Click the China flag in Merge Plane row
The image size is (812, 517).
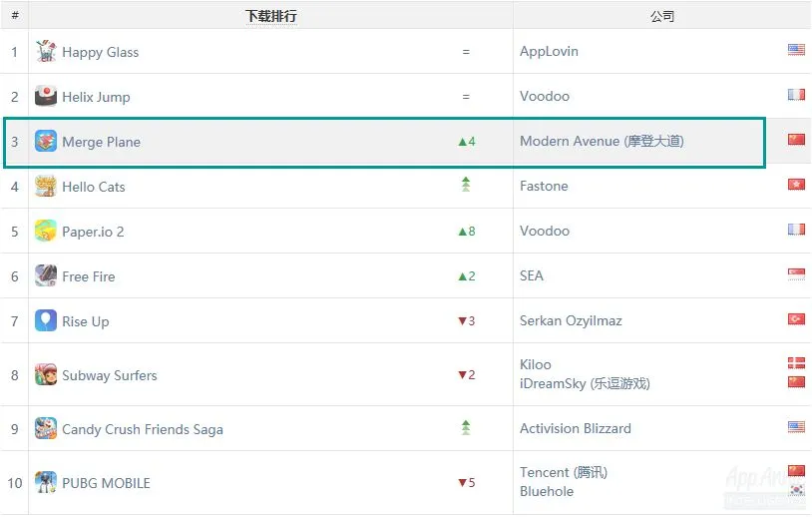pyautogui.click(x=796, y=140)
